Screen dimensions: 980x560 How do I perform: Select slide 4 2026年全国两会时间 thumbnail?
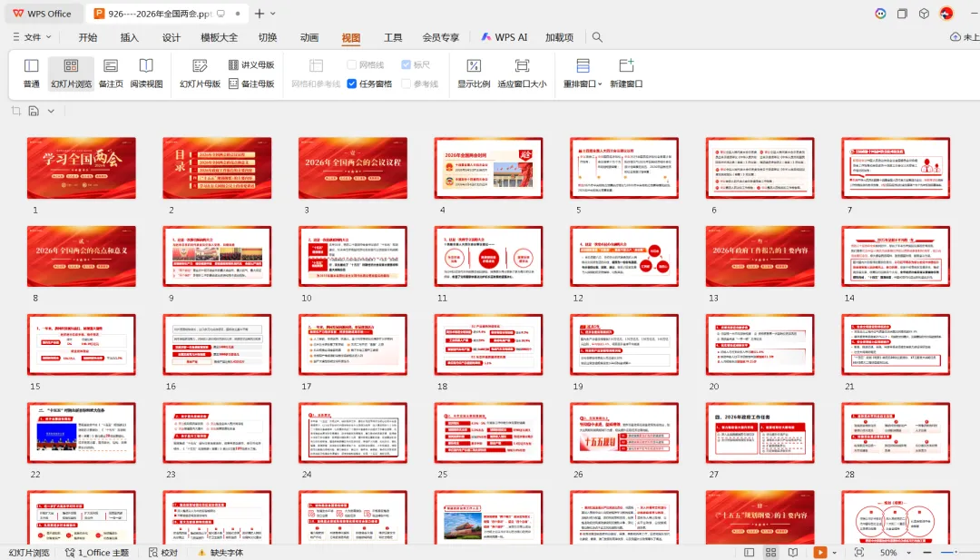point(488,168)
